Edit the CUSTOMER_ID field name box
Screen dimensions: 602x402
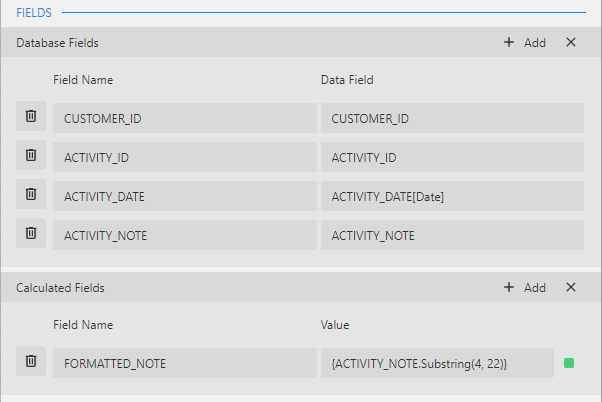[x=183, y=118]
